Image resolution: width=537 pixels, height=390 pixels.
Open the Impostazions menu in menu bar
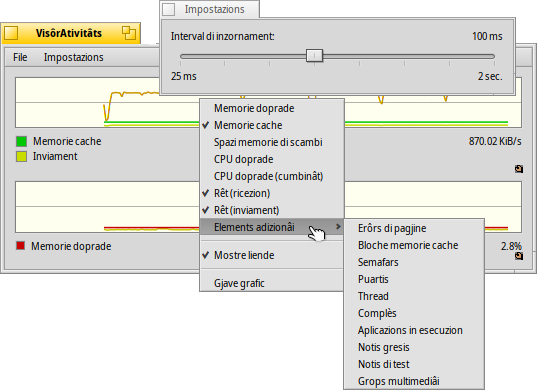tap(73, 57)
